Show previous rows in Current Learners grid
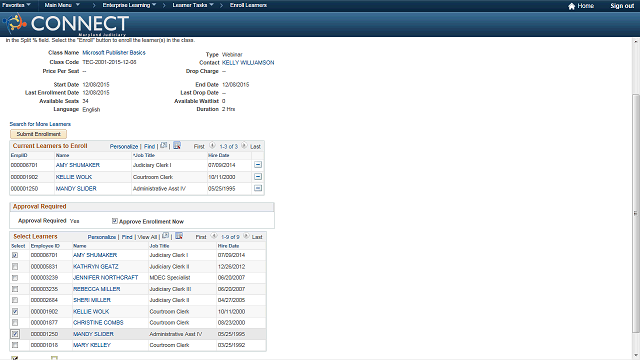The width and height of the screenshot is (640, 360). 212,145
